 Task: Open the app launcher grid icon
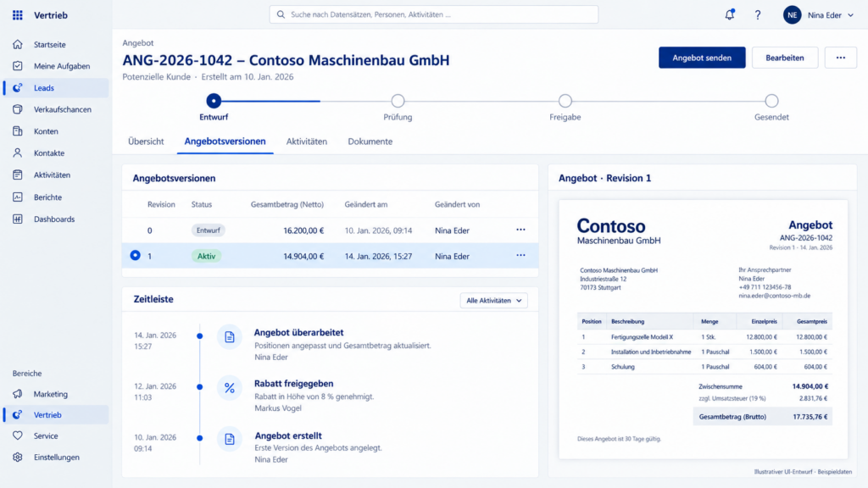pyautogui.click(x=18, y=15)
